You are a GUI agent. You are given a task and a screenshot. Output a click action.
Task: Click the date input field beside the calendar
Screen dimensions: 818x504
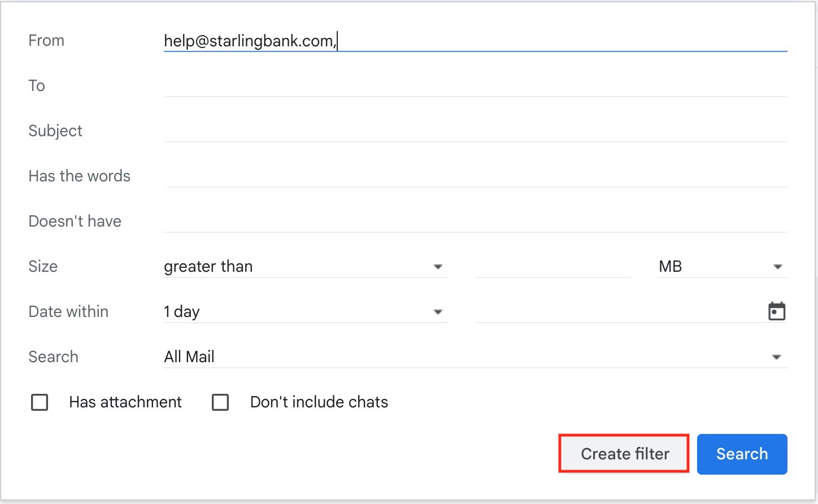[620, 311]
